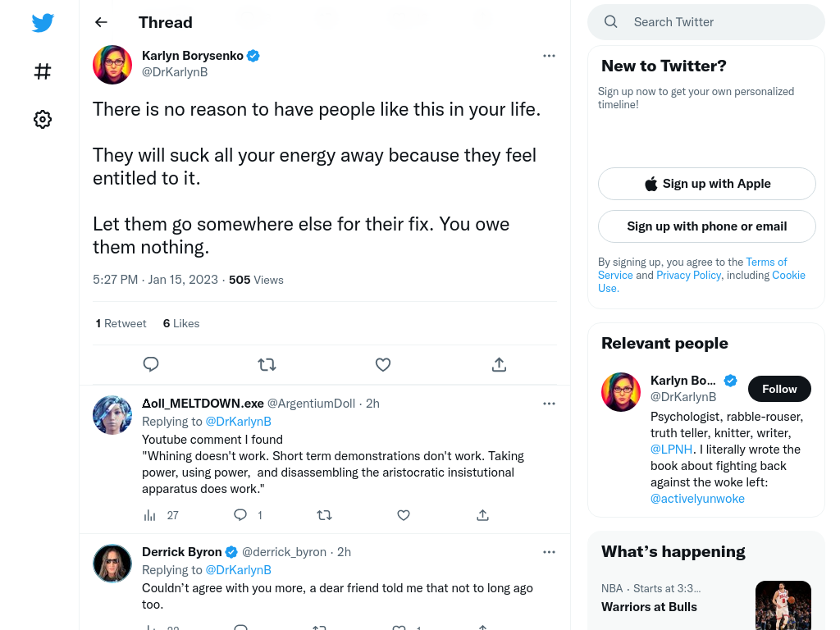This screenshot has width=840, height=630.
Task: View analytics icon on ArgentiumDoll reply
Action: pyautogui.click(x=150, y=515)
